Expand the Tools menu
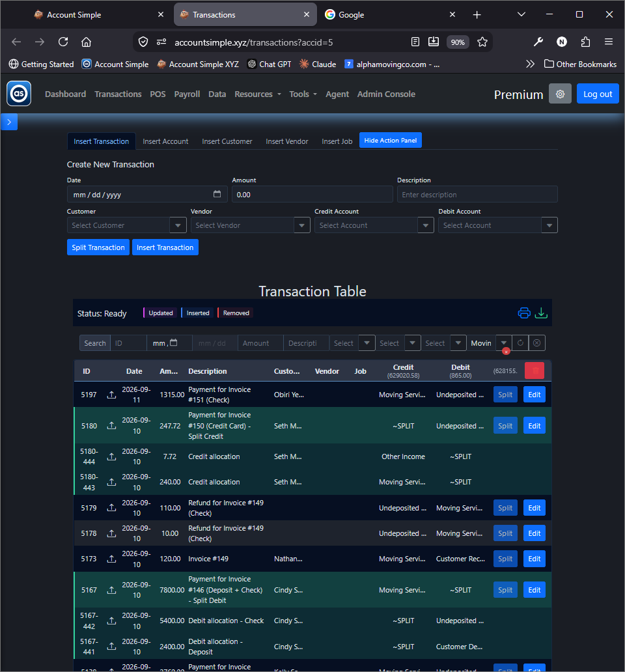This screenshot has height=672, width=625. (x=303, y=94)
